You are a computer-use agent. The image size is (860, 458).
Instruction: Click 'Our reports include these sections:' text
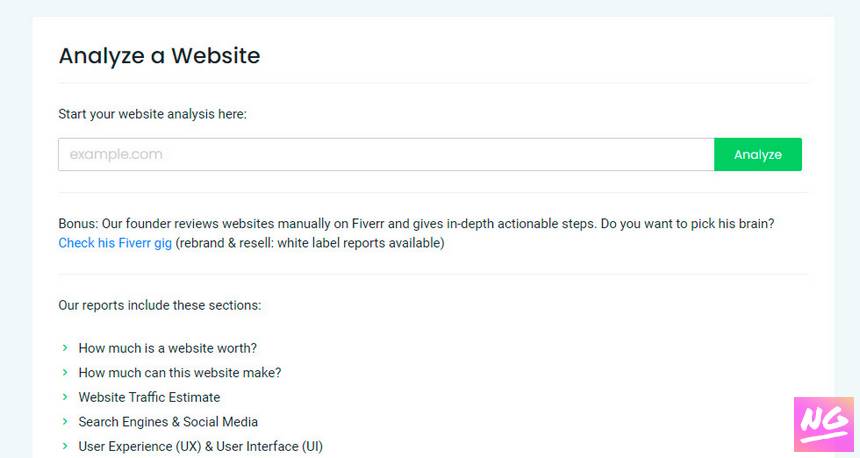coord(160,305)
